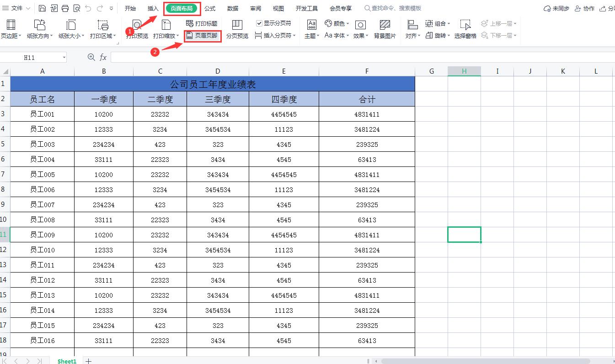This screenshot has width=615, height=364.
Task: Click the 员工005 cell
Action: point(43,175)
